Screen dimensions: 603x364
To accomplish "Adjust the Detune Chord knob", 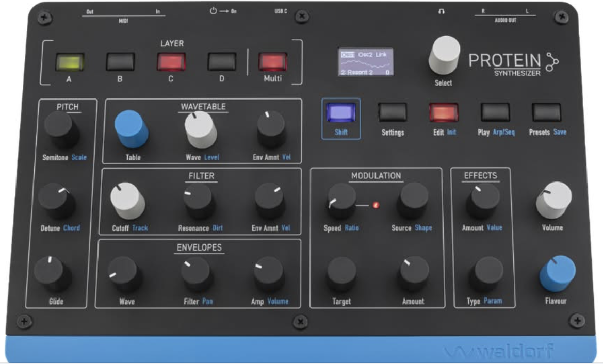I will click(x=57, y=201).
